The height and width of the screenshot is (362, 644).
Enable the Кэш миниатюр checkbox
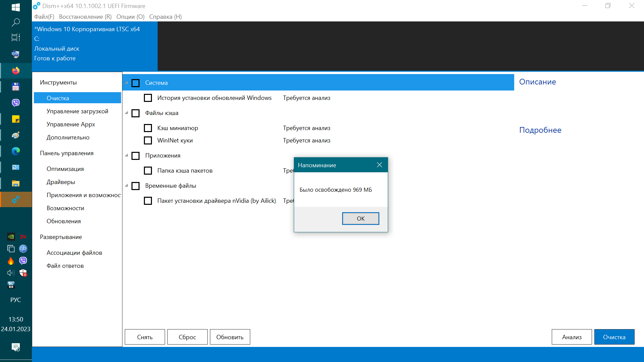click(x=148, y=128)
